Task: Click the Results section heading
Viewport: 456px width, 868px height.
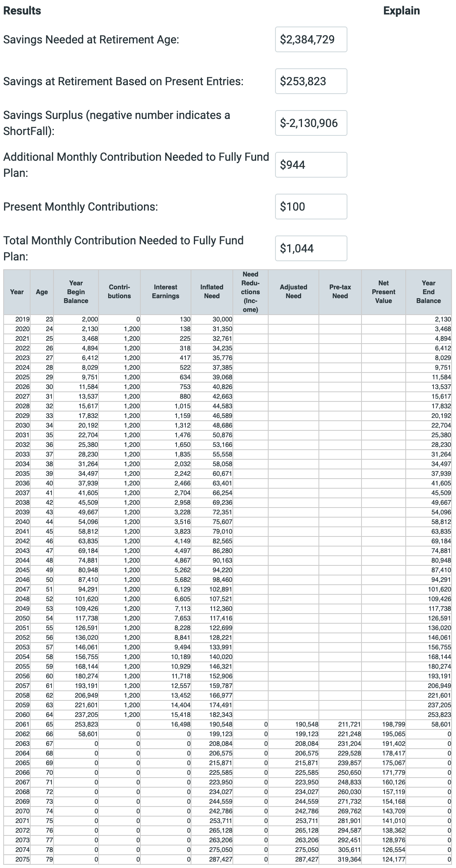Action: point(22,11)
